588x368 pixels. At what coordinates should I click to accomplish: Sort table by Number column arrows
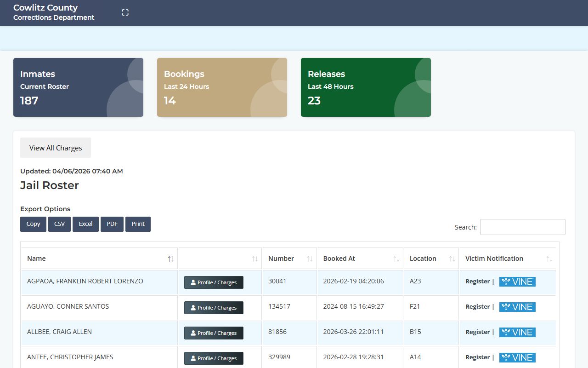point(310,259)
